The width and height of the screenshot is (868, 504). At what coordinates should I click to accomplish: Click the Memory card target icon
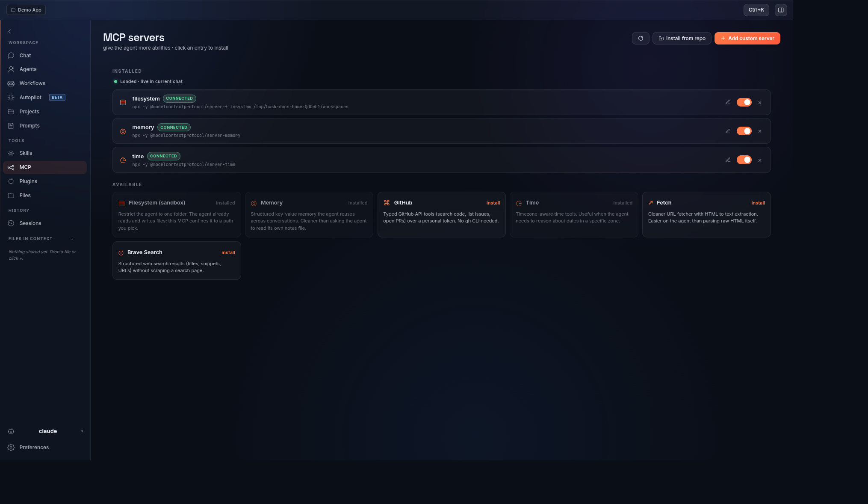click(254, 203)
